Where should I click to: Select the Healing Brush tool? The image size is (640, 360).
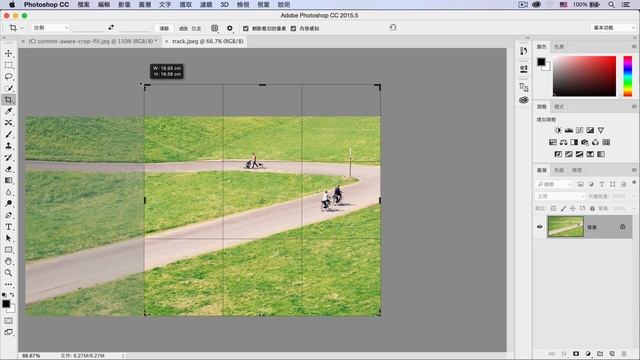tap(9, 122)
